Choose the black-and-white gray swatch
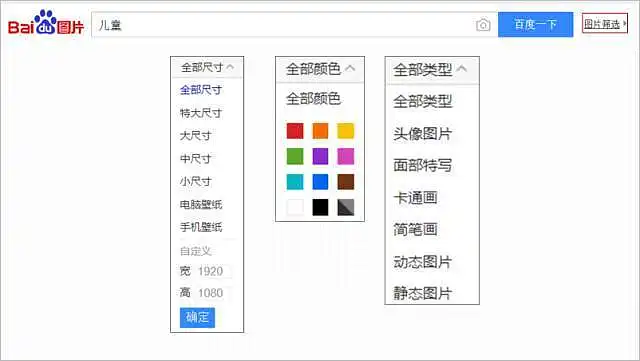640x361 pixels. coord(346,207)
